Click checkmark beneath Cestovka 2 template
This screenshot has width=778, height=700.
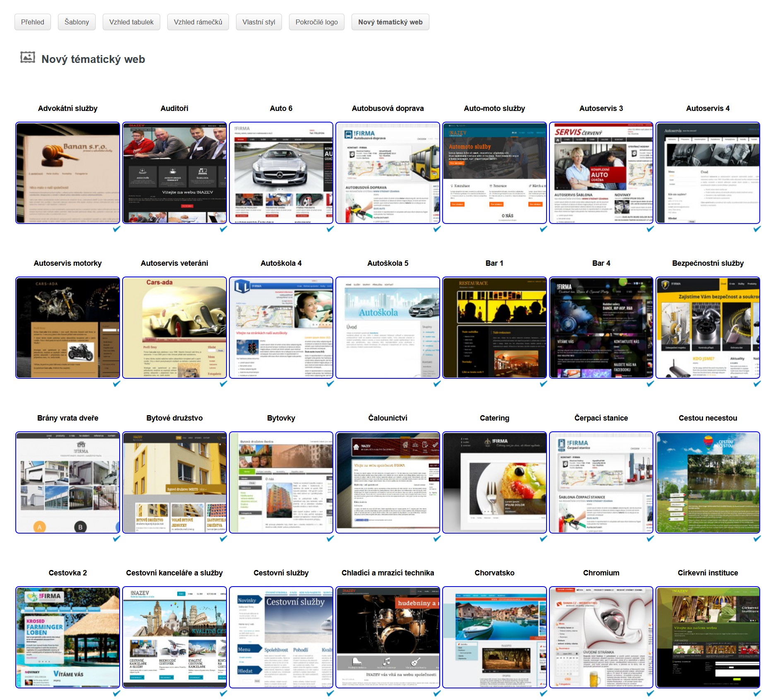[x=116, y=693]
